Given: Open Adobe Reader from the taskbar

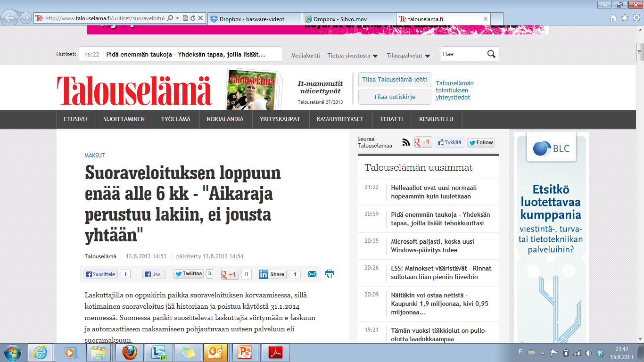Looking at the screenshot, I should pyautogui.click(x=275, y=353).
